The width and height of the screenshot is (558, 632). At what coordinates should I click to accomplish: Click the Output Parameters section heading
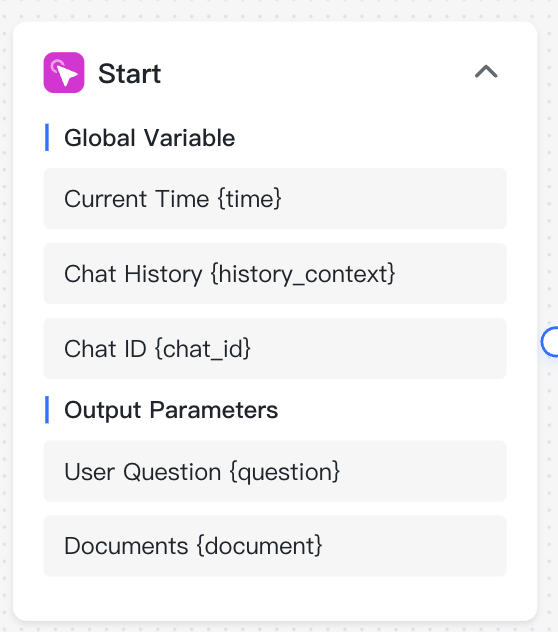point(171,410)
